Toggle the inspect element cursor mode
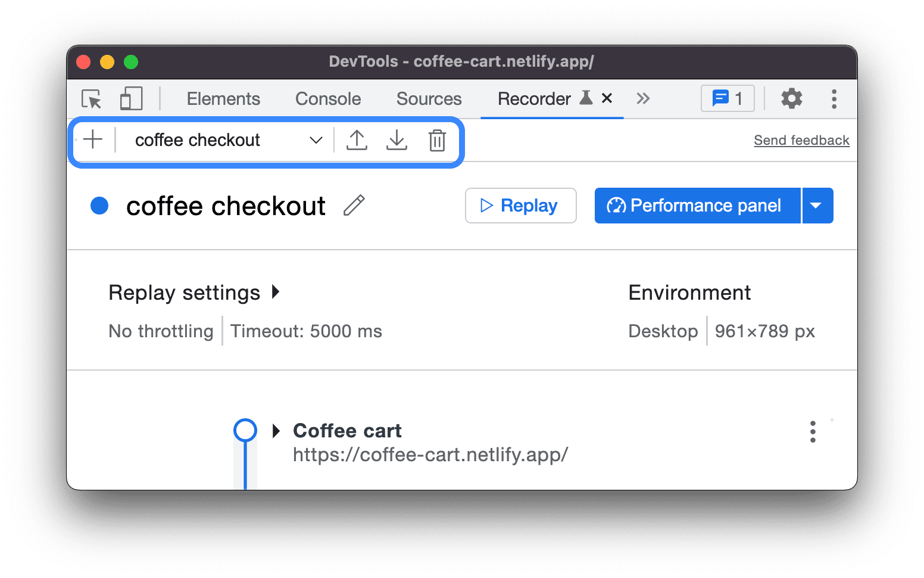Screen dimensions: 924x578 click(90, 99)
